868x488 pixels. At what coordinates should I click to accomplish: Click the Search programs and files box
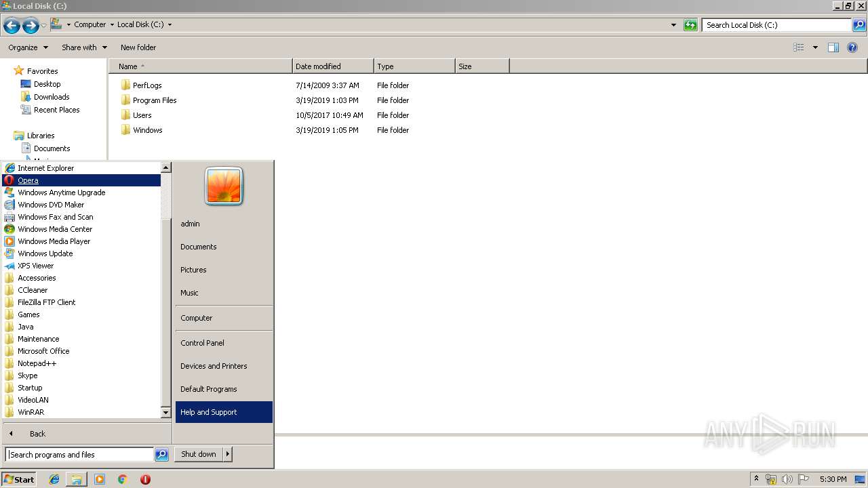click(79, 455)
